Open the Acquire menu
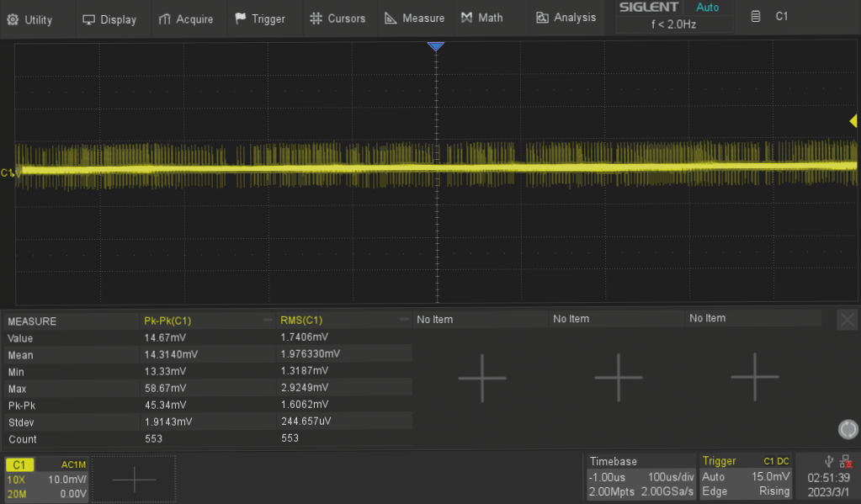This screenshot has height=504, width=861. coord(186,19)
